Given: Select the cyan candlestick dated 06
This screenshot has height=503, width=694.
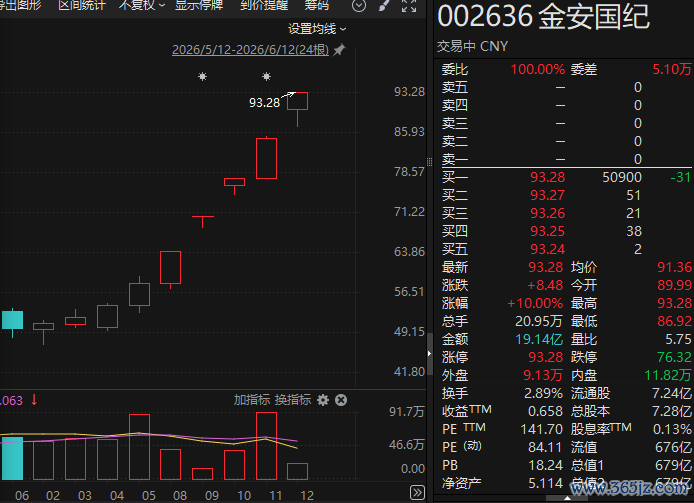Looking at the screenshot, I should point(12,322).
